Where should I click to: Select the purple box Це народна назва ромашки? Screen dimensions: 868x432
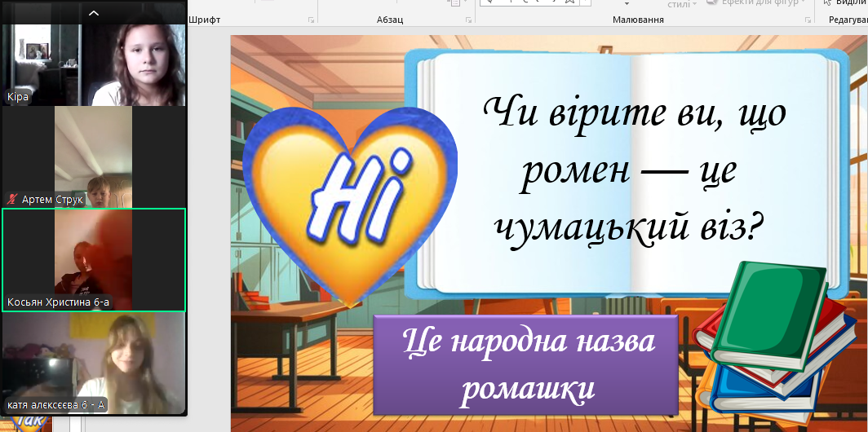526,365
